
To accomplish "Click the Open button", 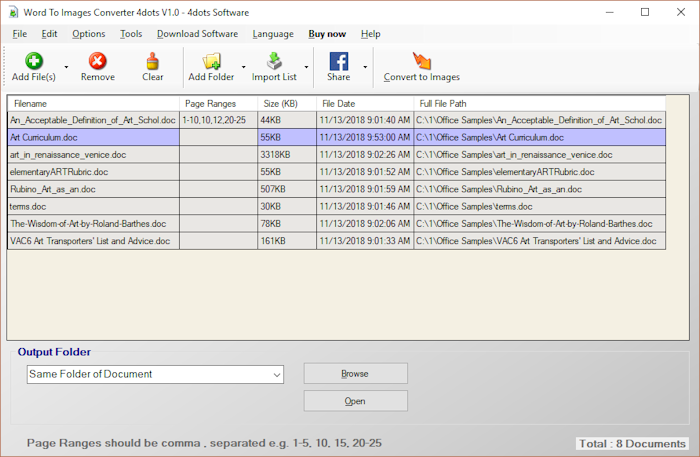I will pos(355,401).
